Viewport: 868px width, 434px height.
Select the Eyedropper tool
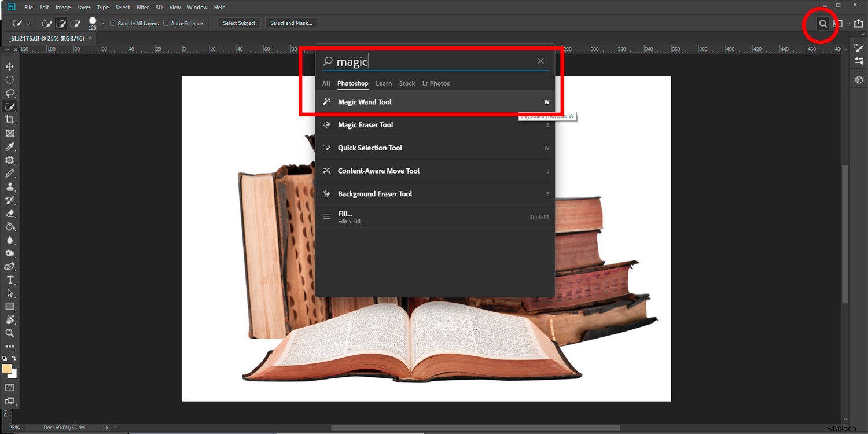[10, 146]
